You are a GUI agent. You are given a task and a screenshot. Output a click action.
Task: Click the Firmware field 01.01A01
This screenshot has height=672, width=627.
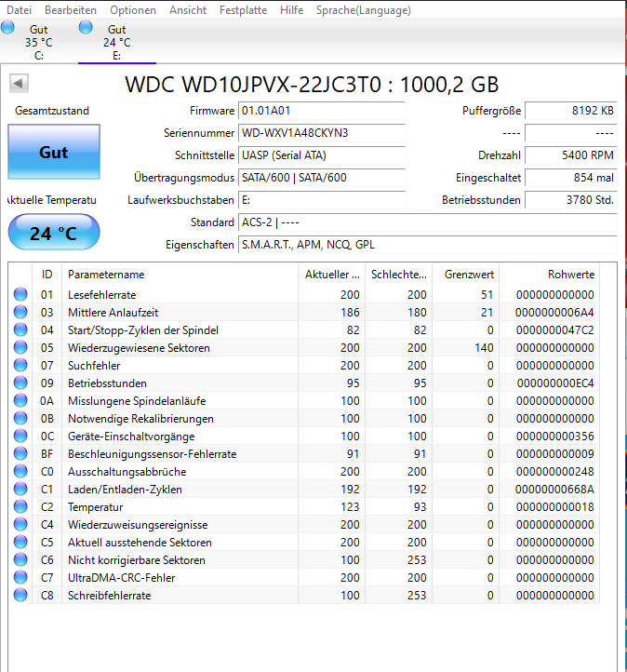321,111
